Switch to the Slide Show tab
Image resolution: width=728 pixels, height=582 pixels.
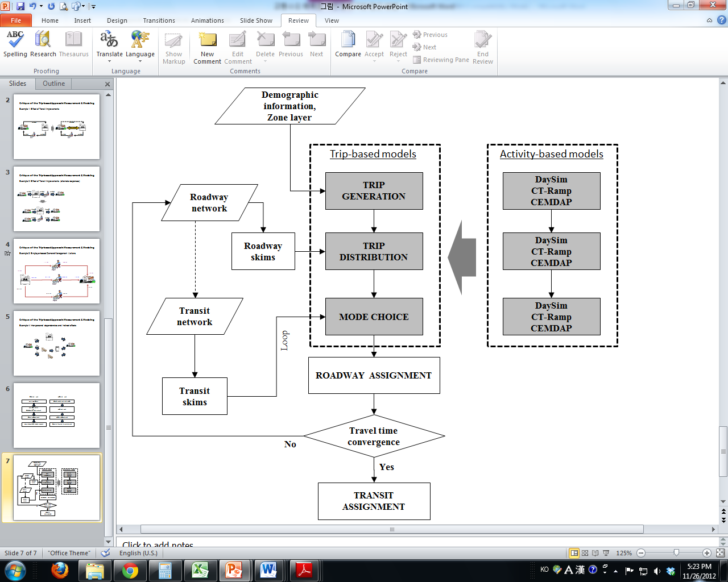click(x=256, y=20)
